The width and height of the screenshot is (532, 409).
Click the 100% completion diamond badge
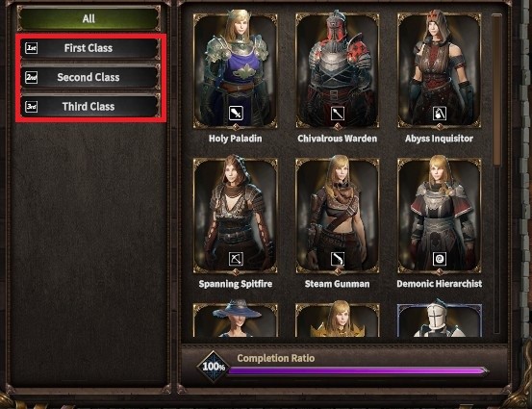[x=214, y=367]
